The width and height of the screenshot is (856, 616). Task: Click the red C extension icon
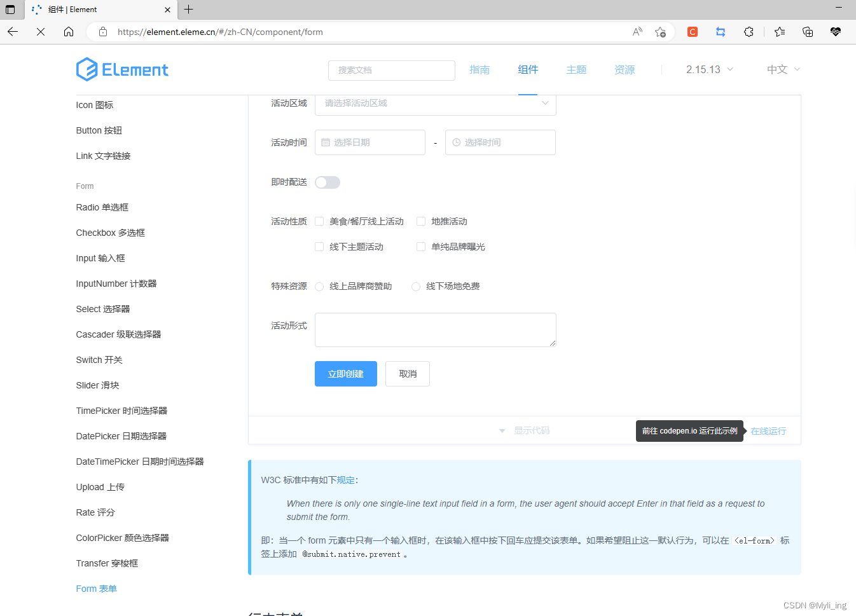[x=693, y=32]
